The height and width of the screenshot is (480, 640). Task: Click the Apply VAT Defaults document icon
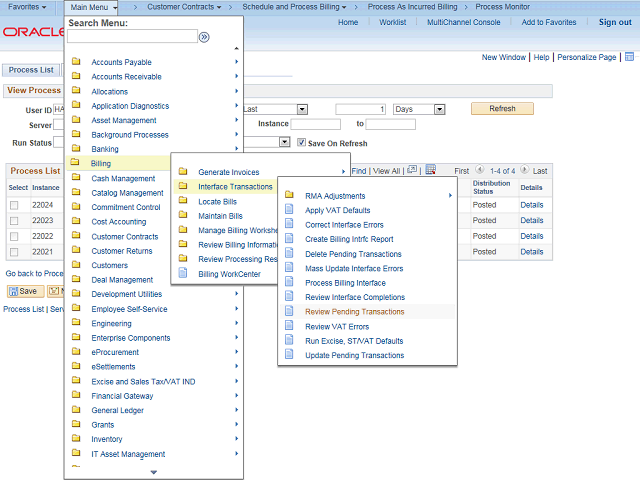[x=289, y=211]
